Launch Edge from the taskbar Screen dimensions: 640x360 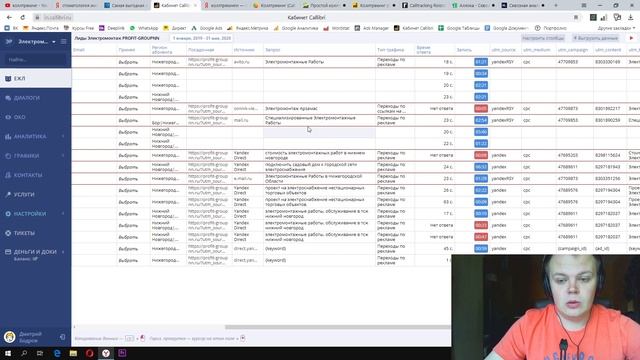pos(57,353)
